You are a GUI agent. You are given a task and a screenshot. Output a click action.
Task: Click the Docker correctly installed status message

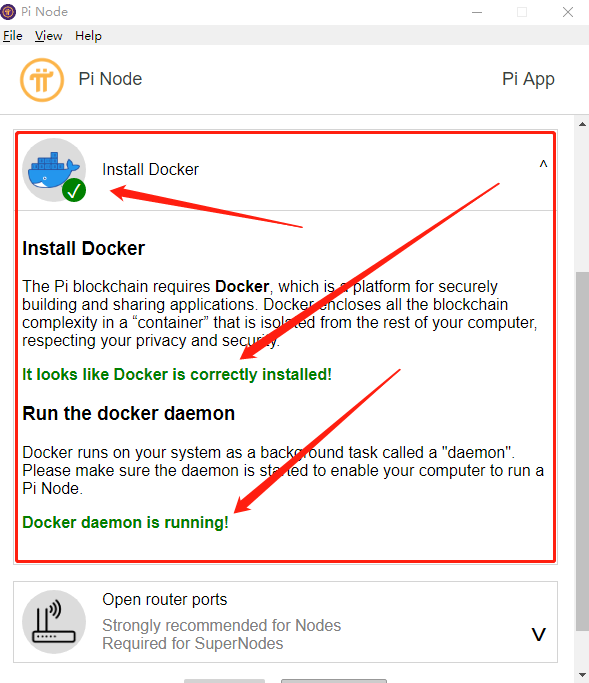click(x=177, y=375)
